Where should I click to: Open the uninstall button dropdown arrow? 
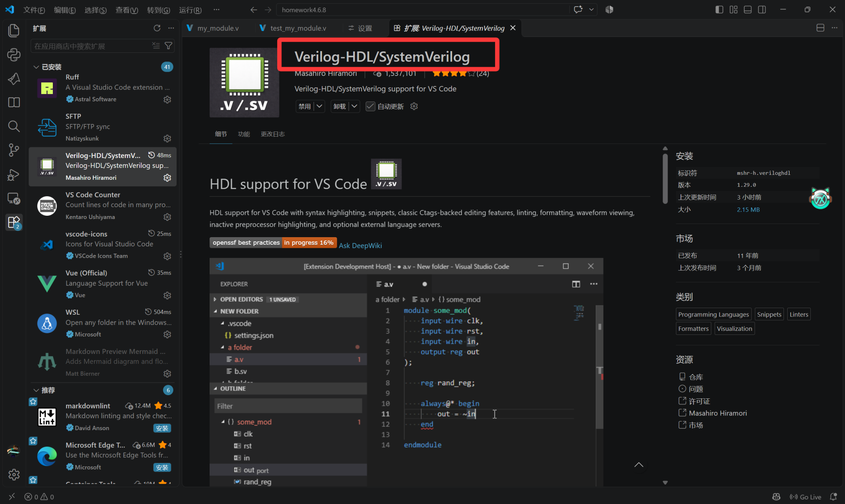[354, 106]
